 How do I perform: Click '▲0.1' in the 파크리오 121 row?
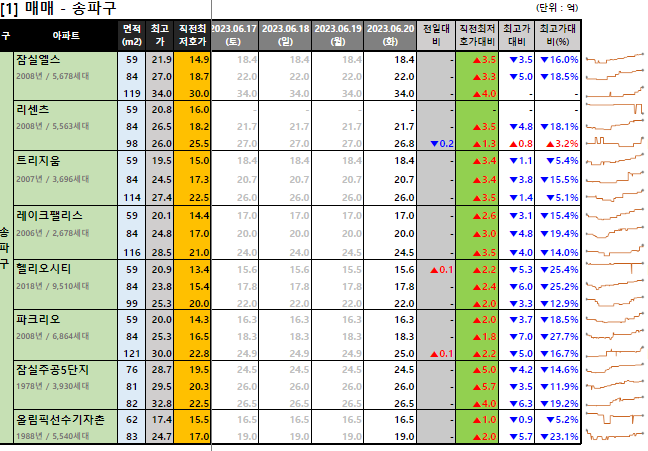pyautogui.click(x=442, y=353)
